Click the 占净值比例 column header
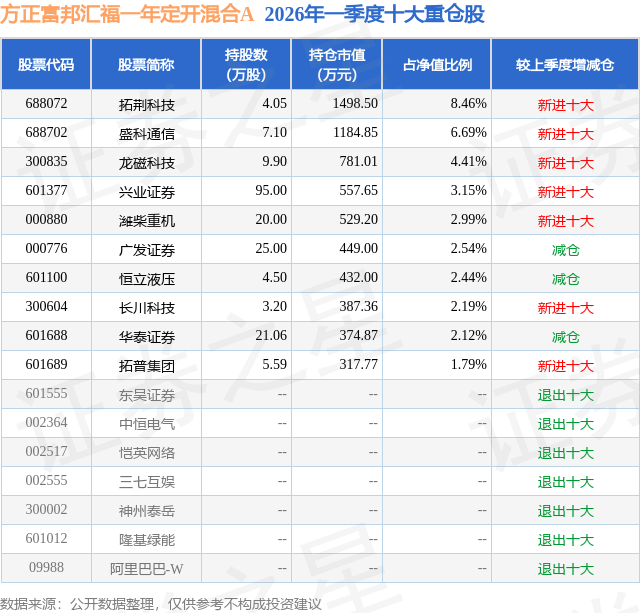 coord(437,64)
